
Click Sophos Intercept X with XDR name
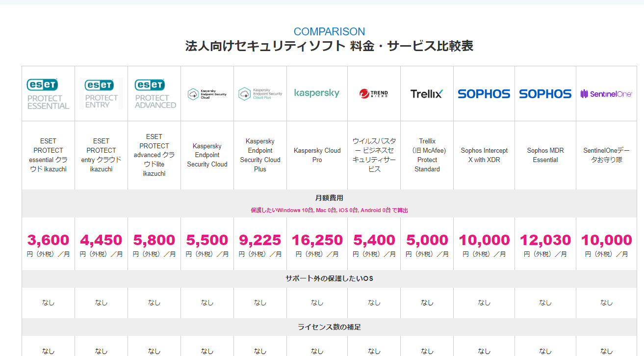point(484,155)
